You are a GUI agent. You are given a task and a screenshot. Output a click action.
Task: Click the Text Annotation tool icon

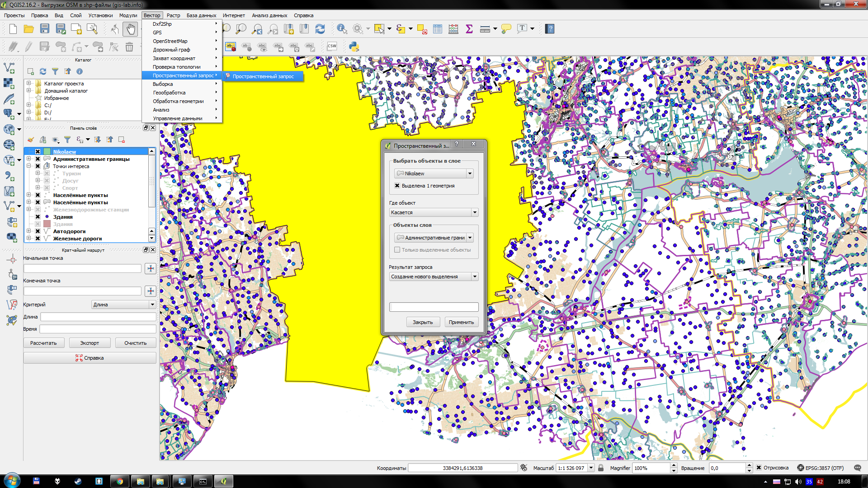[523, 29]
